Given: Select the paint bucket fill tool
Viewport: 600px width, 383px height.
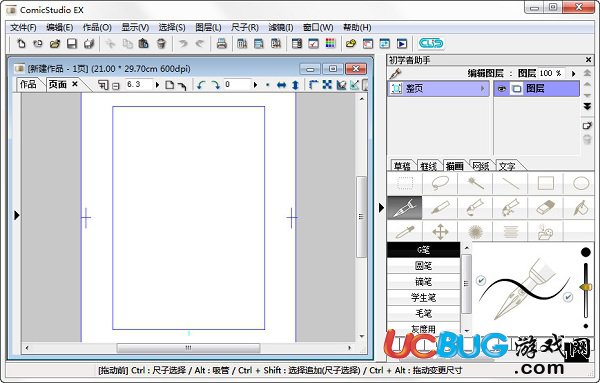Looking at the screenshot, I should coord(580,208).
